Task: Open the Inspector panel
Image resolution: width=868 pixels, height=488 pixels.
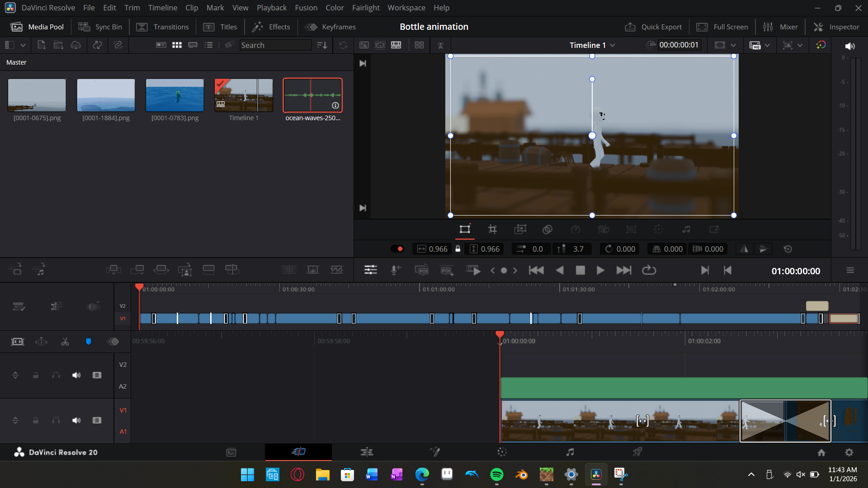Action: coord(836,27)
